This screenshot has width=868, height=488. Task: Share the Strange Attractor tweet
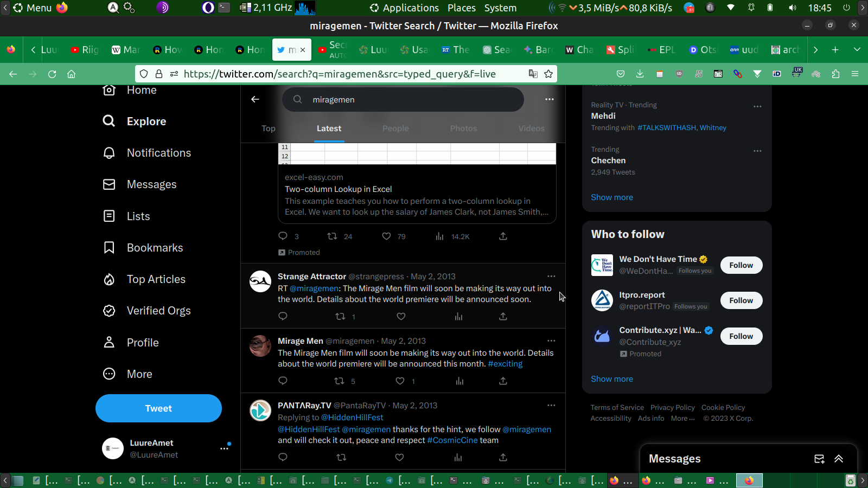[x=503, y=317]
